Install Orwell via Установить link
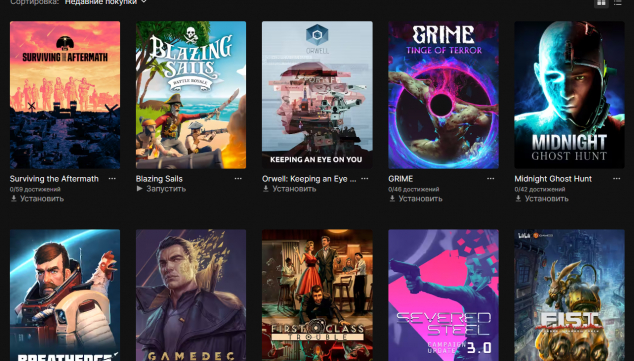The width and height of the screenshot is (634, 361). (289, 189)
